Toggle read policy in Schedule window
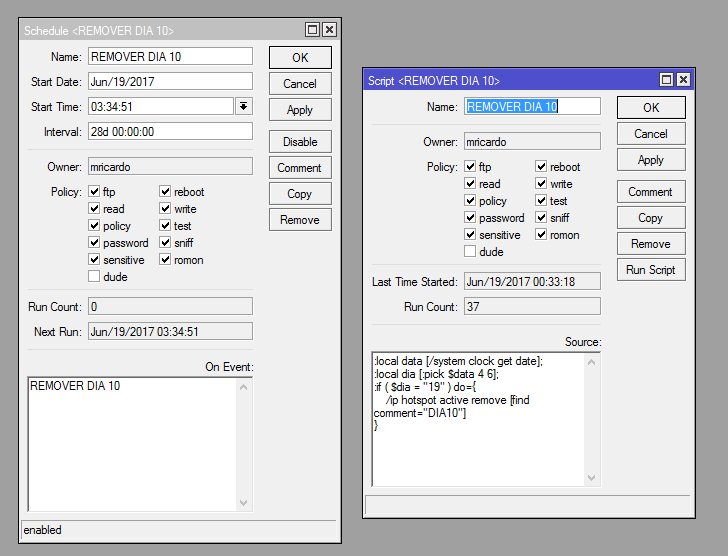This screenshot has width=728, height=556. (94, 208)
